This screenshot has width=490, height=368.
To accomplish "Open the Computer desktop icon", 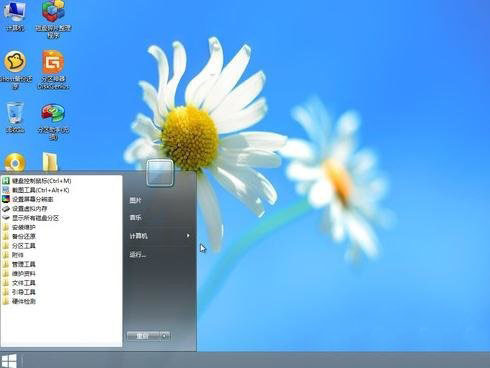I will coord(14,16).
